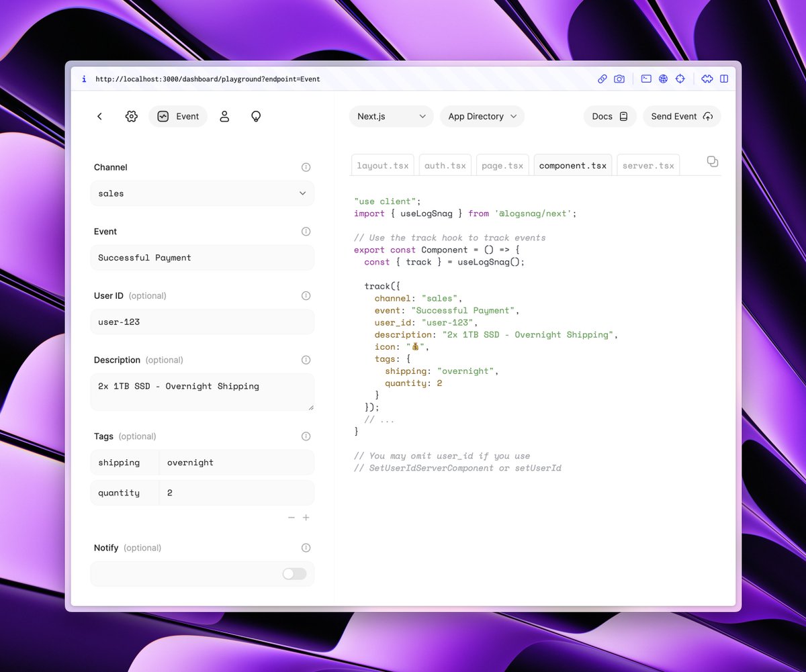Open the Docs button
This screenshot has width=806, height=672.
click(x=610, y=116)
